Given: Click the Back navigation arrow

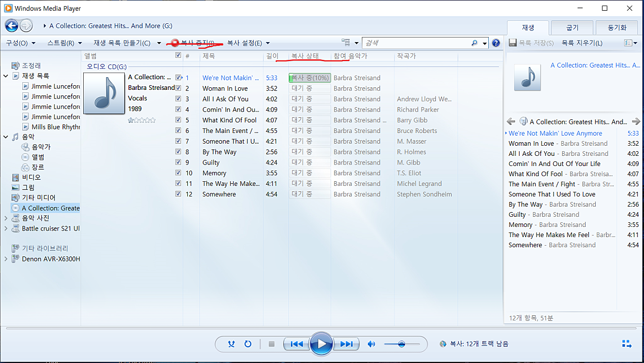Looking at the screenshot, I should click(x=12, y=25).
